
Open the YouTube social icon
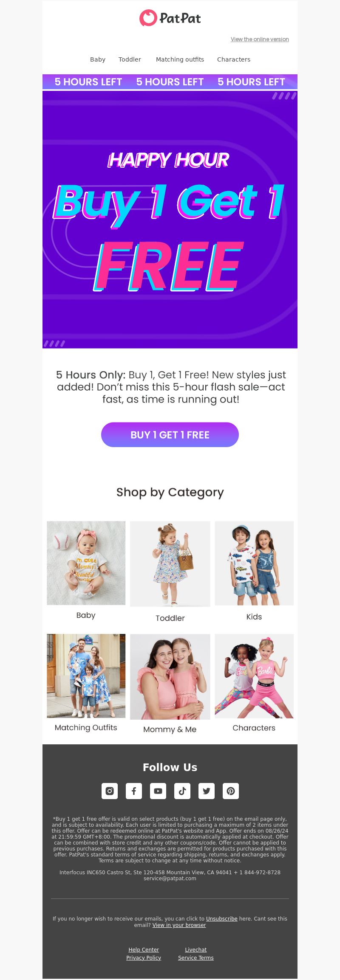(x=158, y=791)
